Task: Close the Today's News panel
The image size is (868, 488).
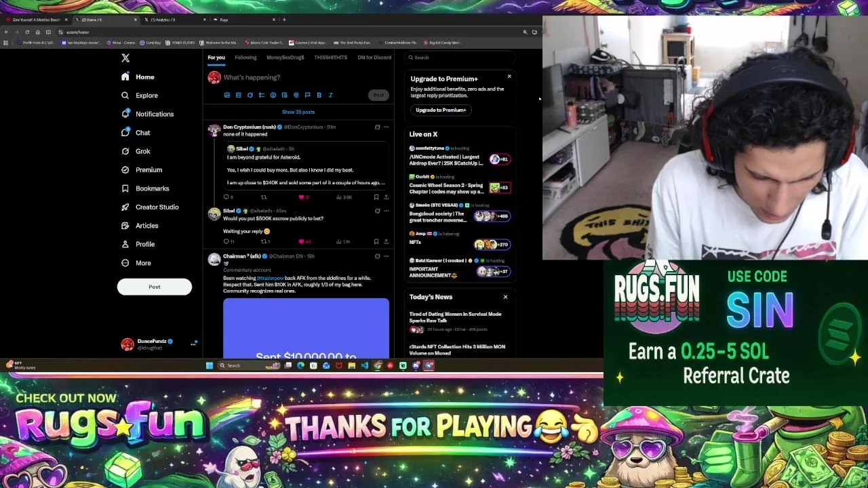Action: [505, 297]
